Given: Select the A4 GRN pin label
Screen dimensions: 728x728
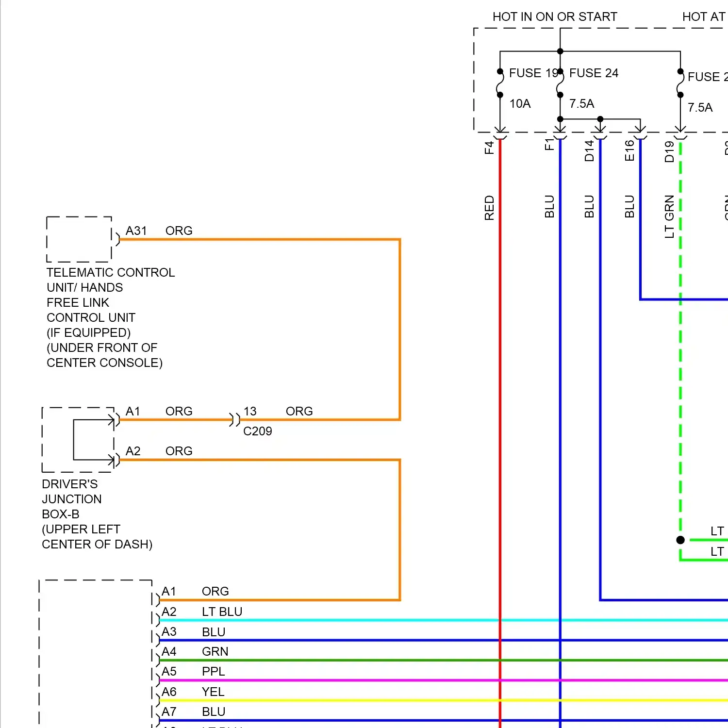Looking at the screenshot, I should (x=195, y=651).
